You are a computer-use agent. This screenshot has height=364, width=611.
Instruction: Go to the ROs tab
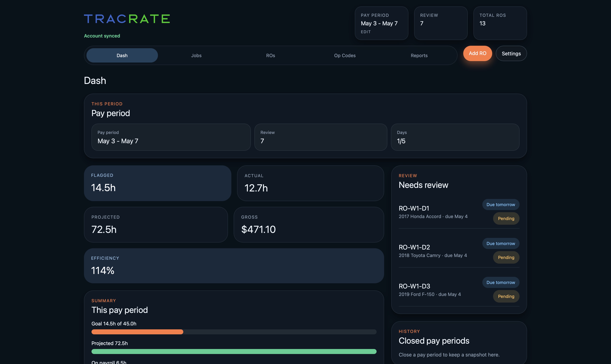270,55
